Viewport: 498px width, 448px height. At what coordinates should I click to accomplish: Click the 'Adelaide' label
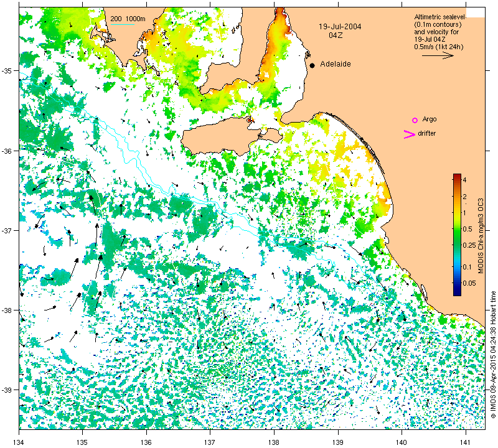click(336, 64)
